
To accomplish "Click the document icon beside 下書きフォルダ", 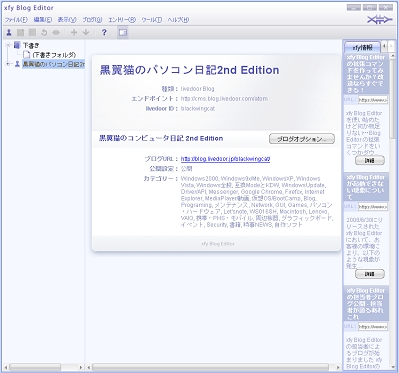I will click(x=27, y=55).
